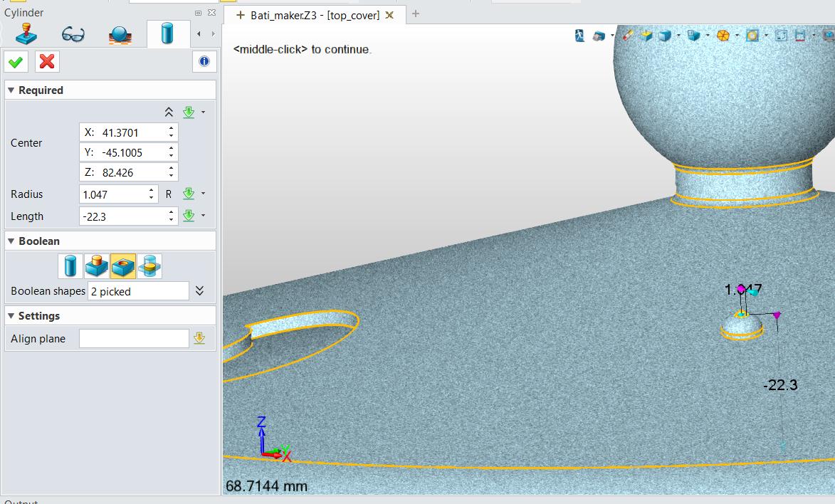The image size is (835, 504).
Task: Cancel cylinder with red X button
Action: [x=47, y=62]
